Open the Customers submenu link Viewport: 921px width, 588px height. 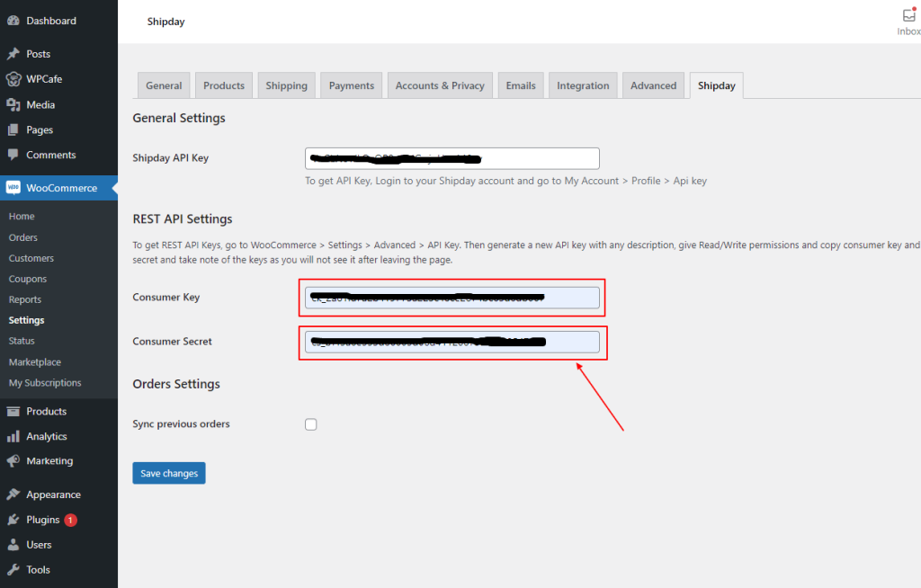coord(31,258)
